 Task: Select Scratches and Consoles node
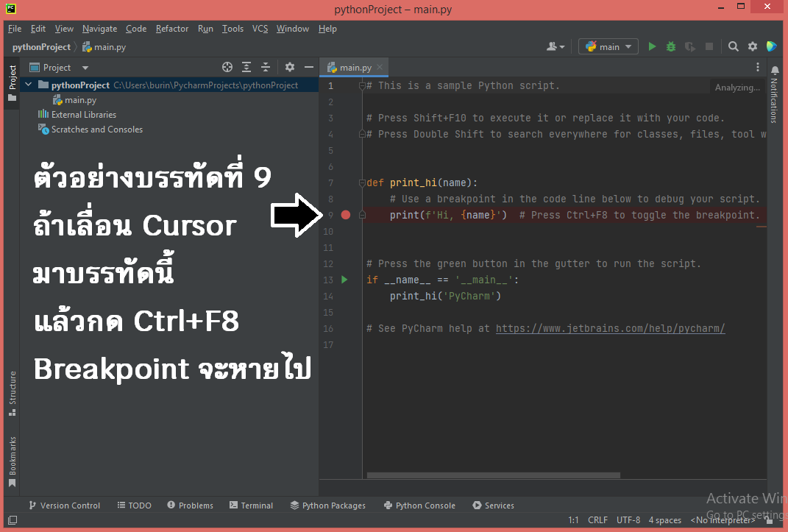coord(90,129)
